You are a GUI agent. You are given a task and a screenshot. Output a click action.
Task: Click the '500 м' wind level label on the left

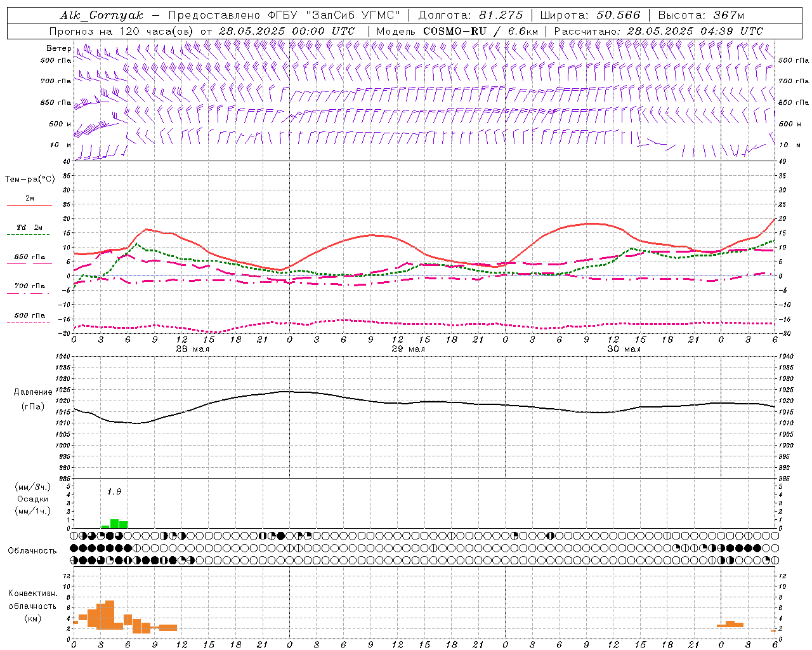coord(61,124)
